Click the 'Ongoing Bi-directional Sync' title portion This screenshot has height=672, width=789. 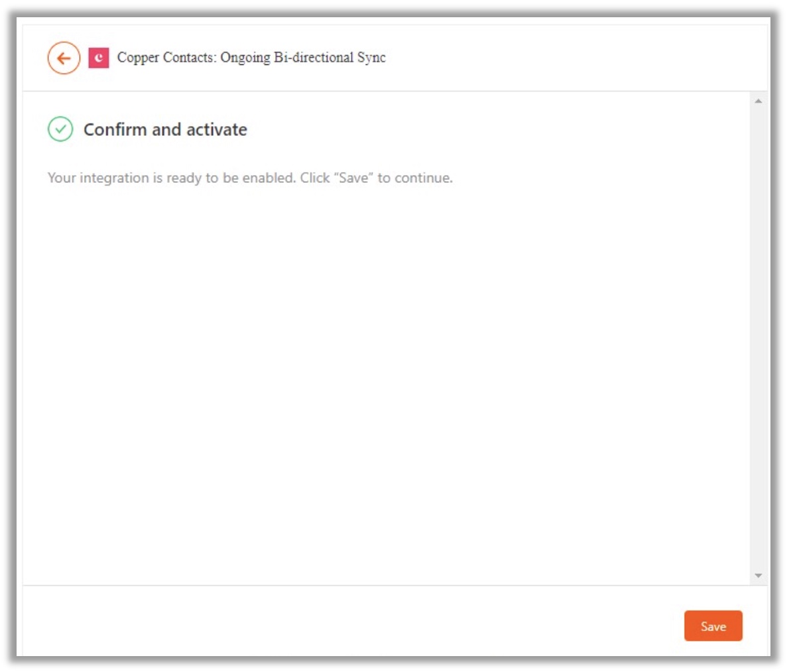[303, 58]
